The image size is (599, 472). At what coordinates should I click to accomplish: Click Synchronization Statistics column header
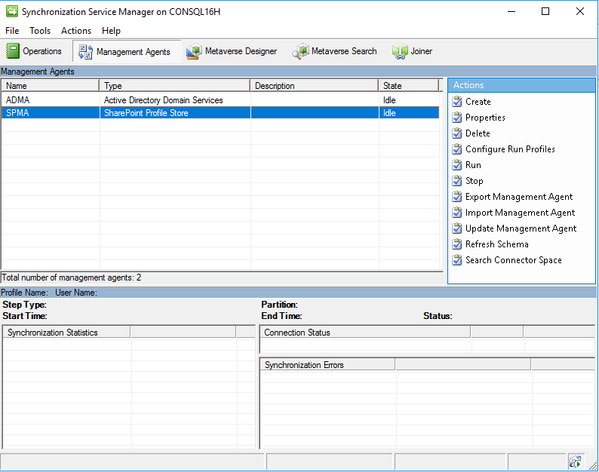pyautogui.click(x=66, y=332)
